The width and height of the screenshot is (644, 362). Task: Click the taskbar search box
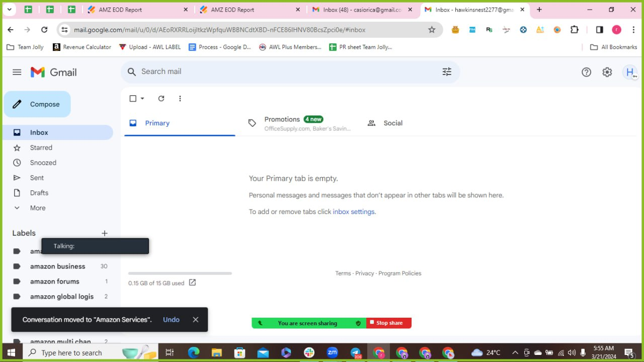(x=91, y=352)
